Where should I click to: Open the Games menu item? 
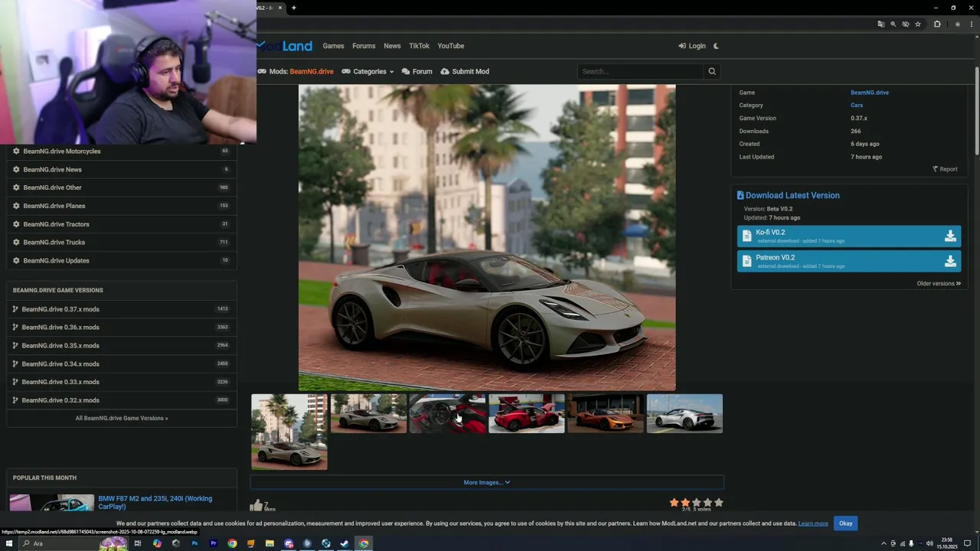333,46
